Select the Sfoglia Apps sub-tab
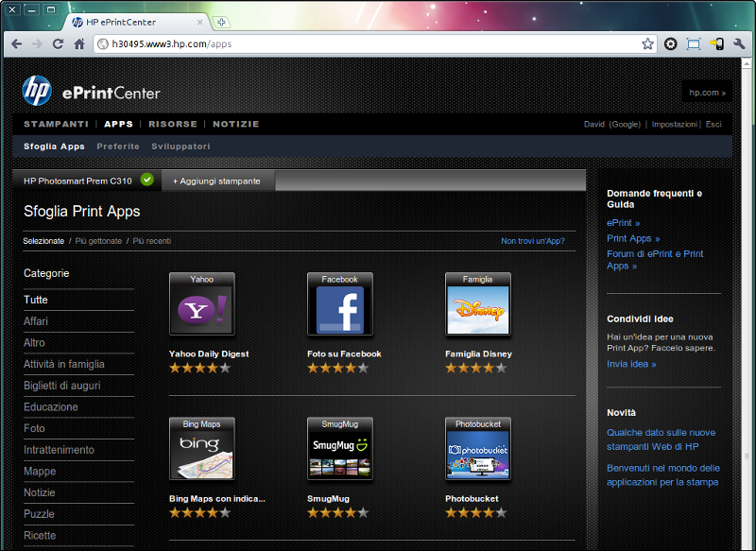Screen dimensions: 756x551 (54, 146)
